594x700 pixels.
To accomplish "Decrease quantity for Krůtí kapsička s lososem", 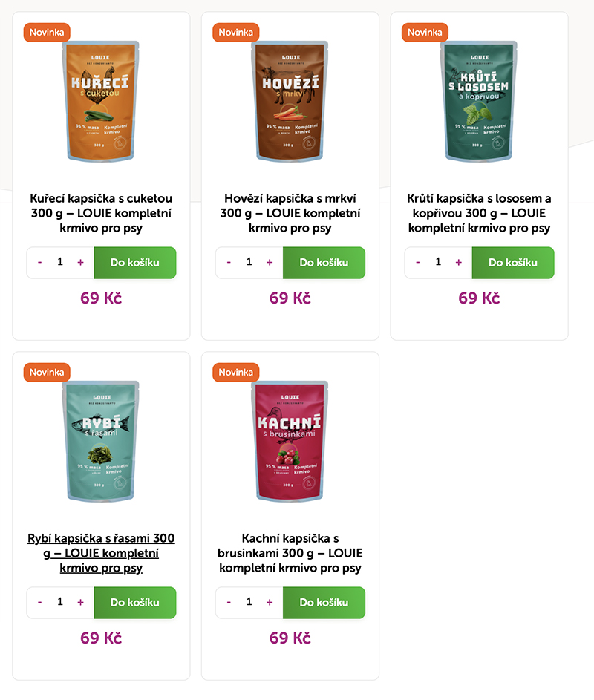I will pyautogui.click(x=417, y=263).
